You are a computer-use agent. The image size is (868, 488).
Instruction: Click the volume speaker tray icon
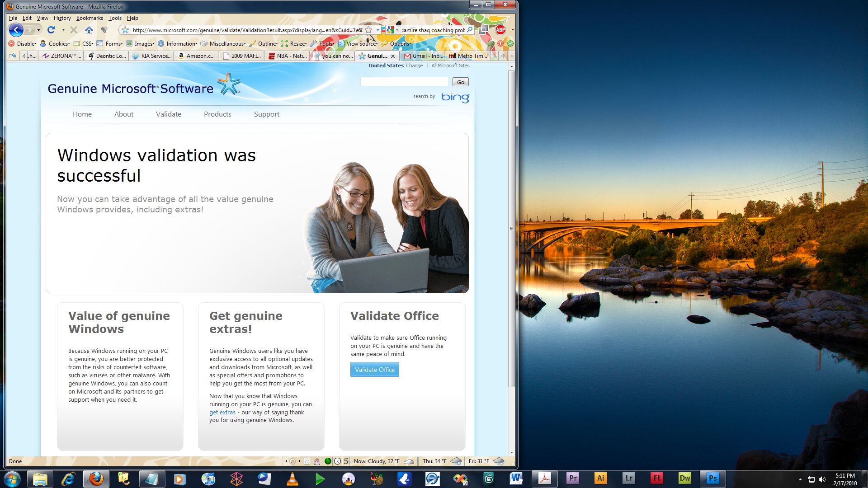822,479
